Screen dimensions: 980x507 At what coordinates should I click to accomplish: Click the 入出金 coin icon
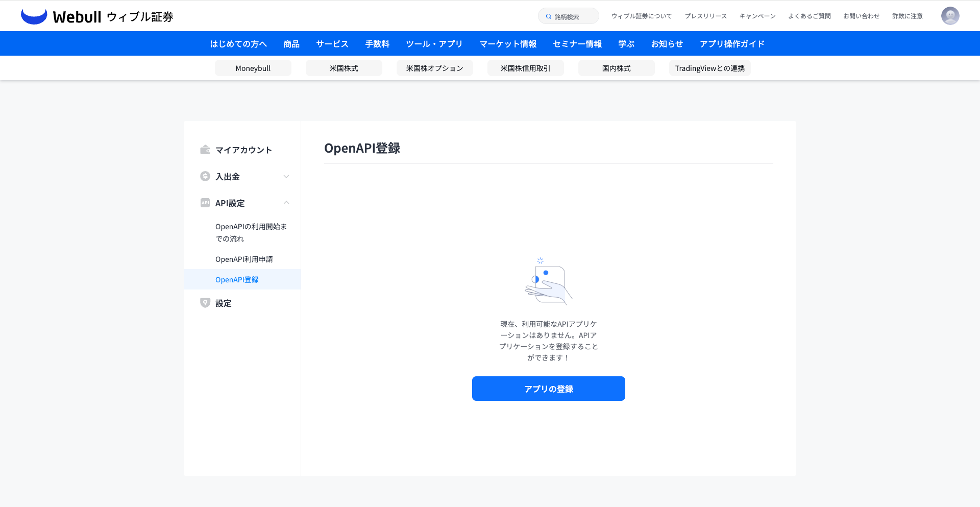click(205, 176)
